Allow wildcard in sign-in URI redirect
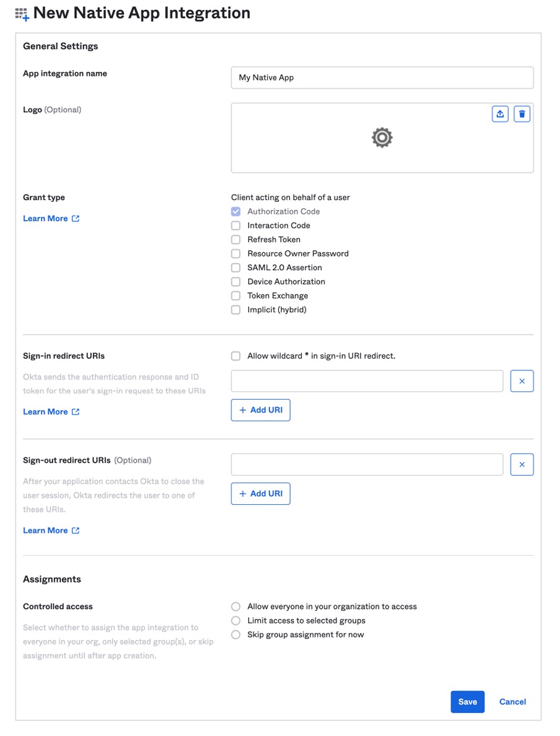This screenshot has height=736, width=560. tap(236, 356)
